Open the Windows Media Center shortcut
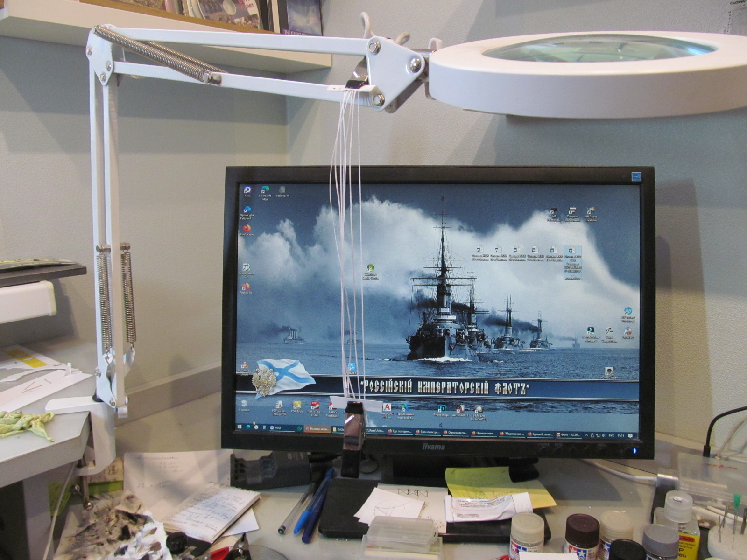The height and width of the screenshot is (560, 747). 371,269
